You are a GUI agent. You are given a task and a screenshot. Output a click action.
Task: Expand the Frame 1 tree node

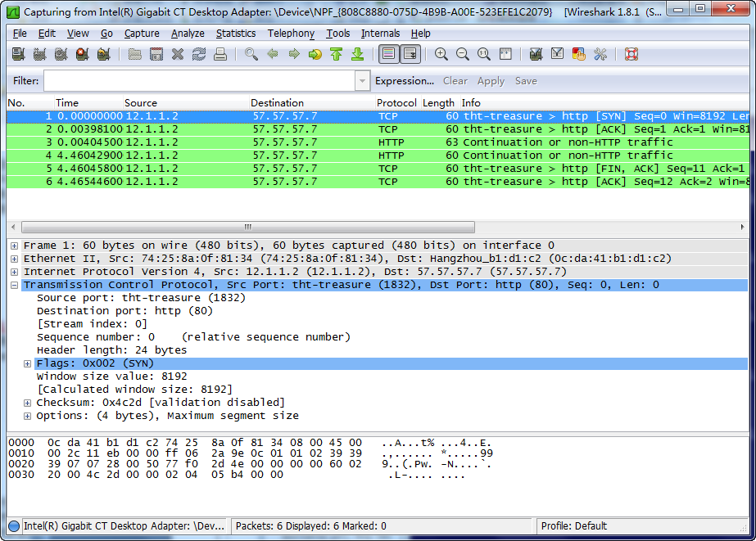click(15, 246)
